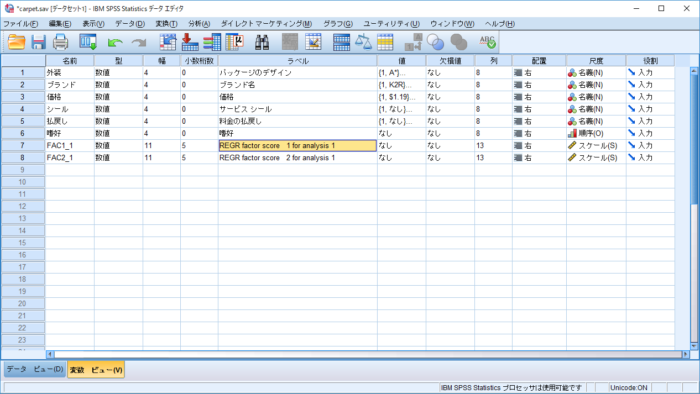
Task: Select row header 1 for 外装
Action: (x=23, y=72)
